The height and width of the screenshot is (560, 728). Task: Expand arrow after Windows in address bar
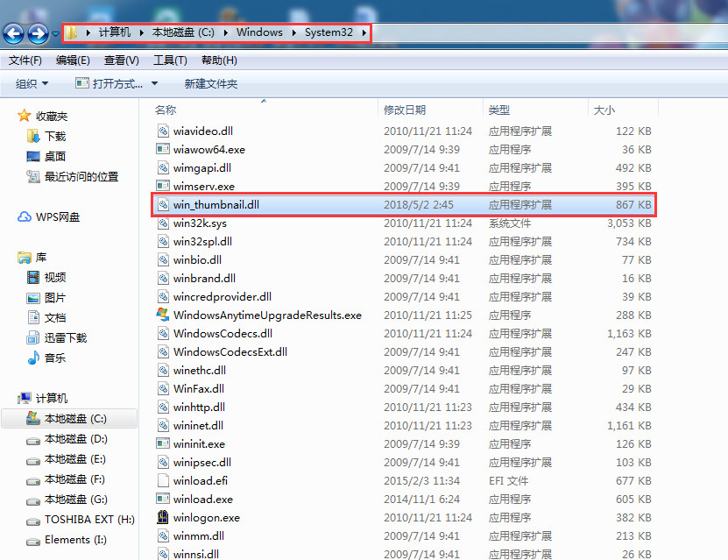tap(293, 32)
